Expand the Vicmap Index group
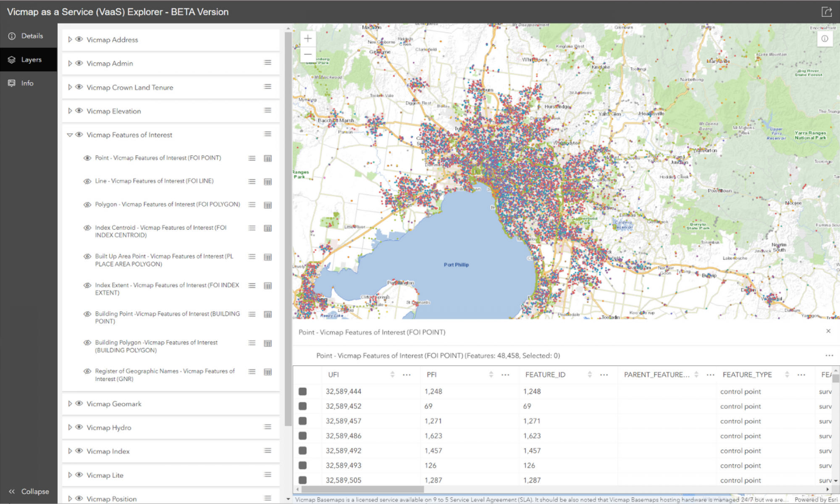 click(x=70, y=451)
